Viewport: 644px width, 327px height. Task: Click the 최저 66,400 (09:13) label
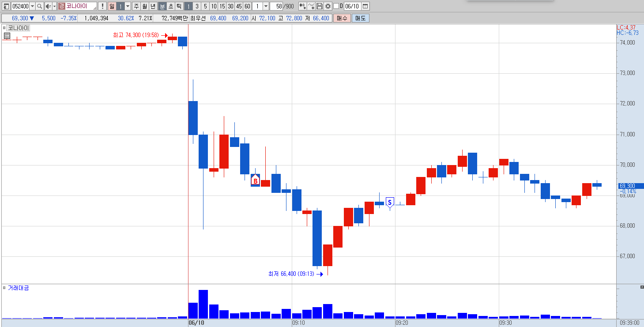[x=291, y=274]
